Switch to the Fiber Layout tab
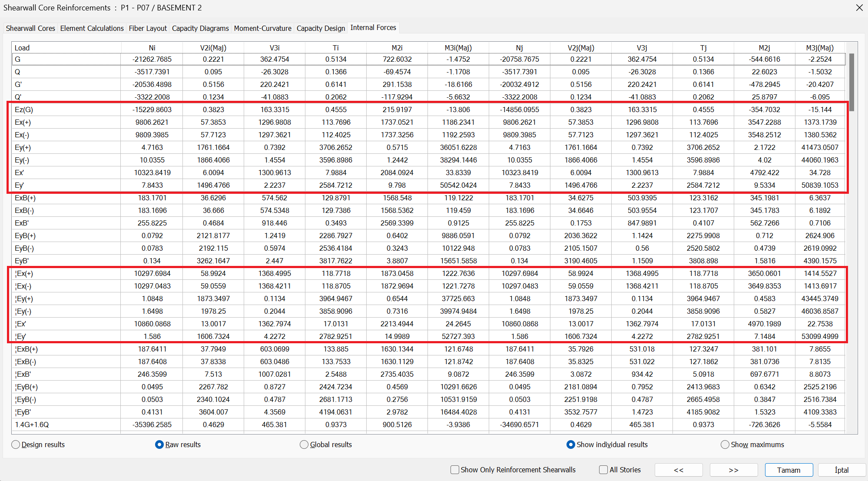 click(148, 28)
